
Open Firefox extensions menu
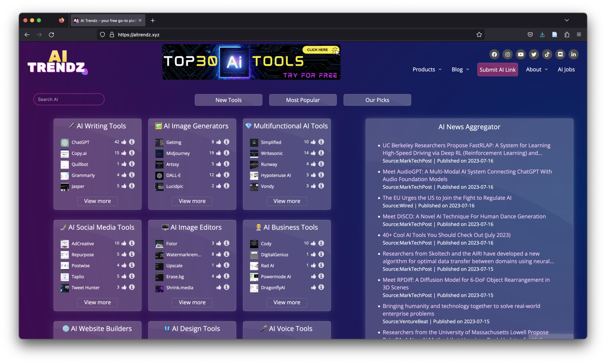coord(567,35)
